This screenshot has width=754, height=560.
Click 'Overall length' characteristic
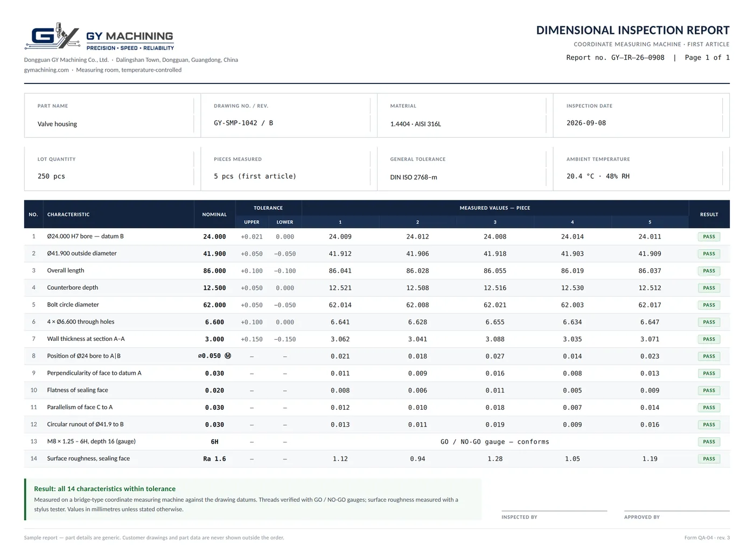coord(66,270)
